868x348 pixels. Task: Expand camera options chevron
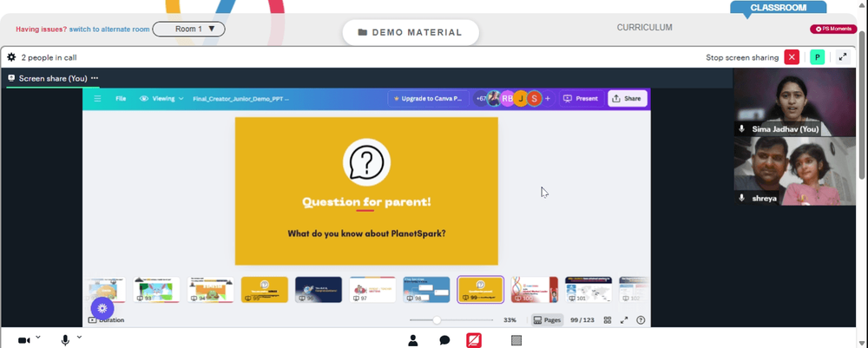(x=38, y=337)
